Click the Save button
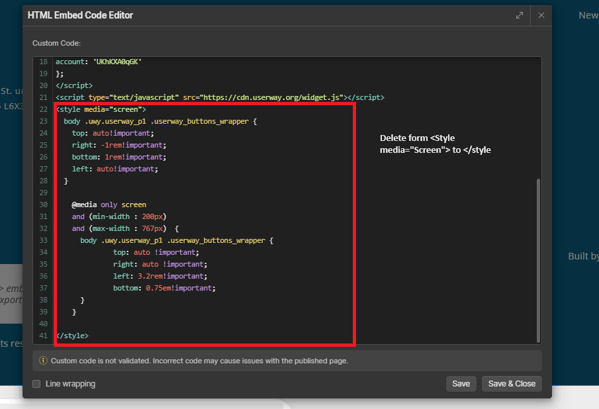This screenshot has height=409, width=599. (x=461, y=384)
